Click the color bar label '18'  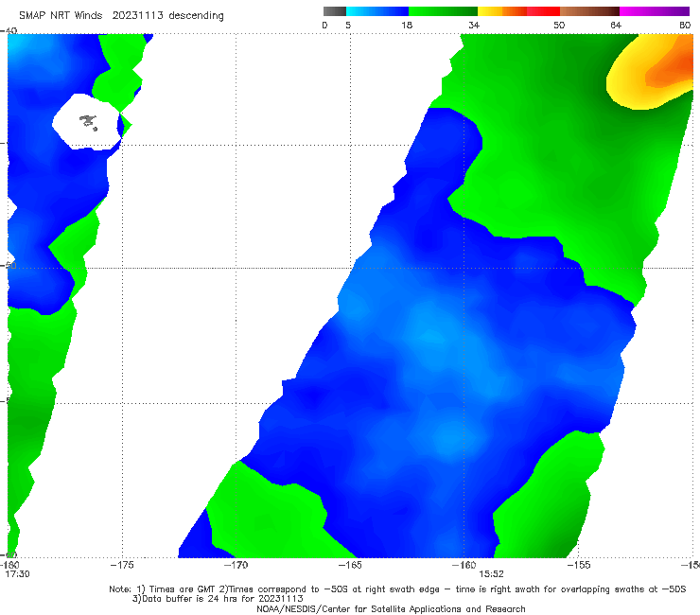407,26
